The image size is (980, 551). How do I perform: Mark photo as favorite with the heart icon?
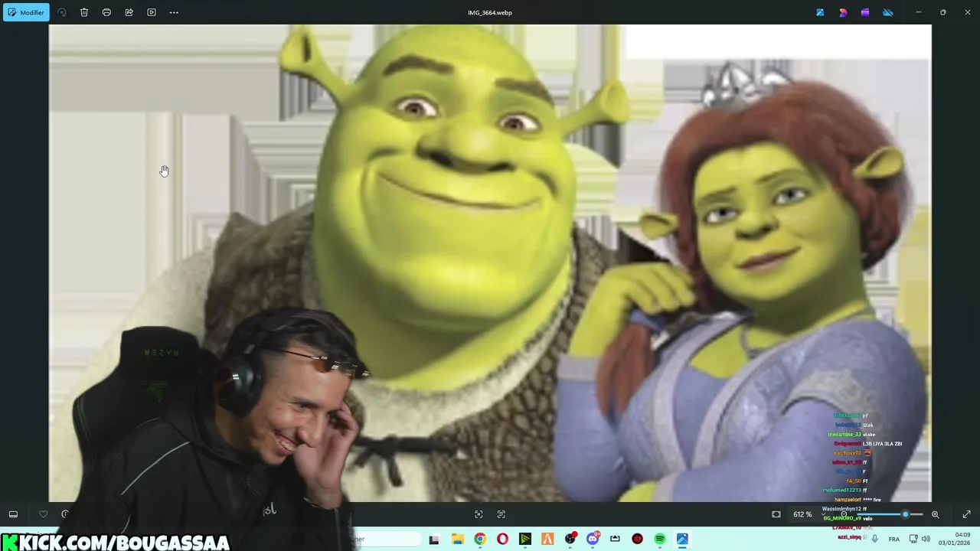43,514
